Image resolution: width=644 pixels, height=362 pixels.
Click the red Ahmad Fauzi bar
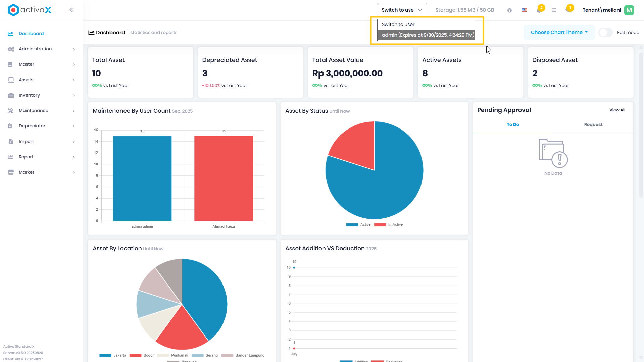point(224,178)
